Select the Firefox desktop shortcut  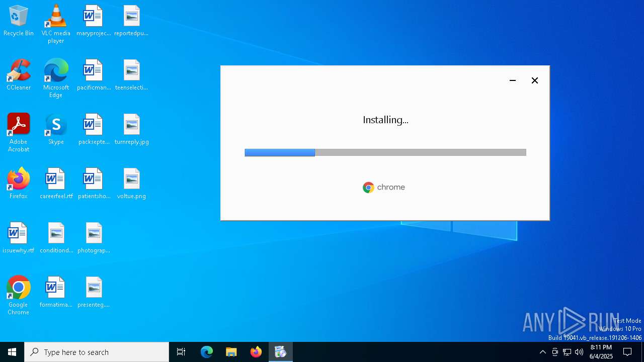pyautogui.click(x=19, y=184)
